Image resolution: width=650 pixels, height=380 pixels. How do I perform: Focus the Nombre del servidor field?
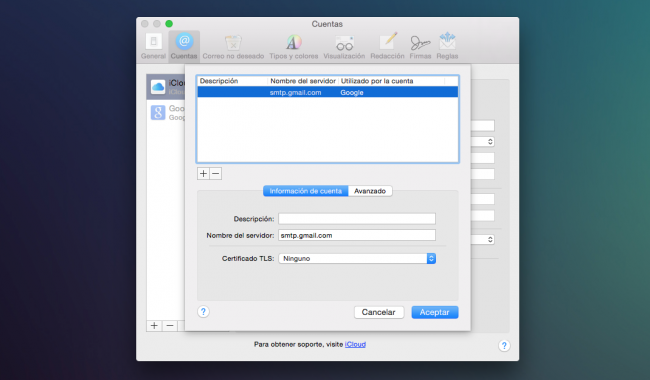coord(357,235)
